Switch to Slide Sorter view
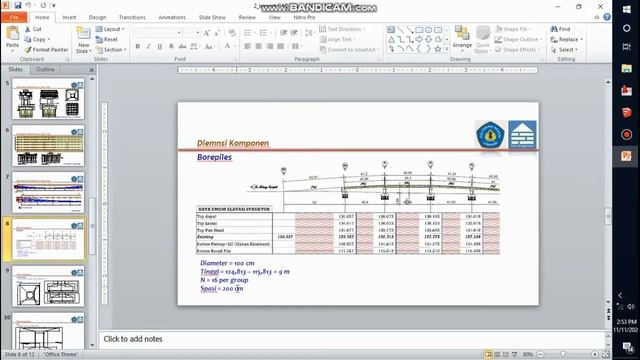The height and width of the screenshot is (360, 640). (497, 354)
